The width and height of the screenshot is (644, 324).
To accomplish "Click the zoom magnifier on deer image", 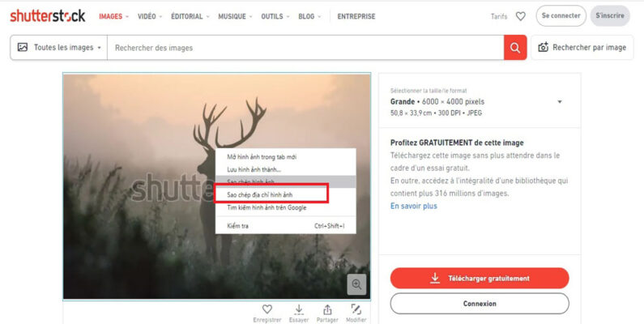I will click(357, 284).
